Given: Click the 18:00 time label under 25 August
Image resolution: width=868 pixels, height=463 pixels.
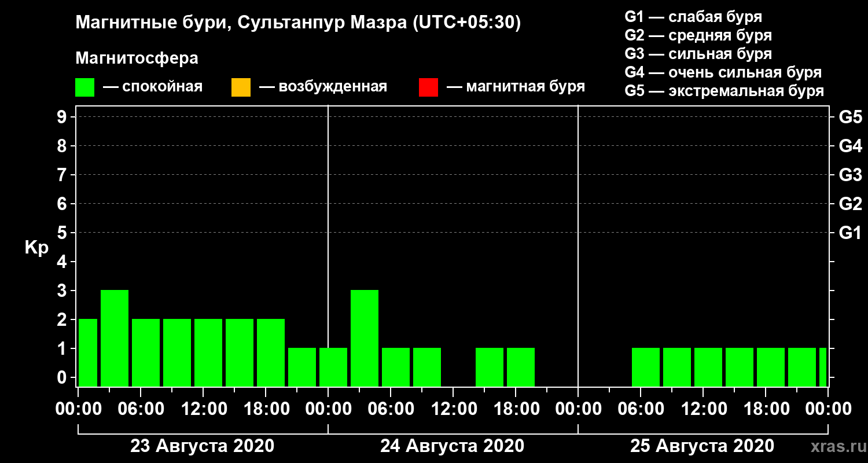Looking at the screenshot, I should point(766,409).
